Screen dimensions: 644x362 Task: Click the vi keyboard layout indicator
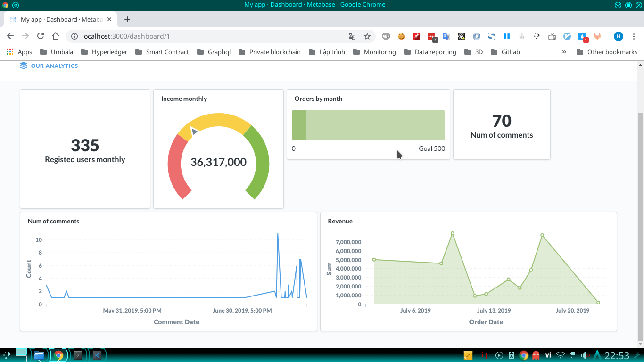click(x=548, y=355)
